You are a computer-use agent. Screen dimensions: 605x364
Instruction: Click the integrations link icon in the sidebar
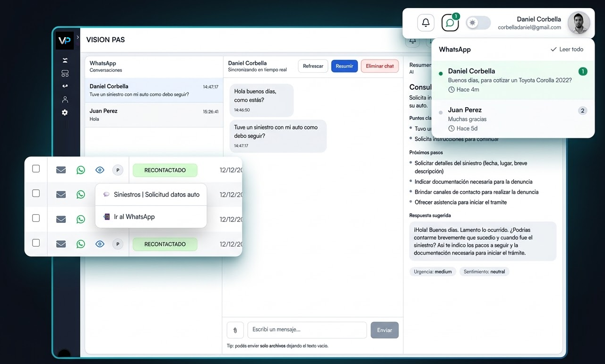65,86
